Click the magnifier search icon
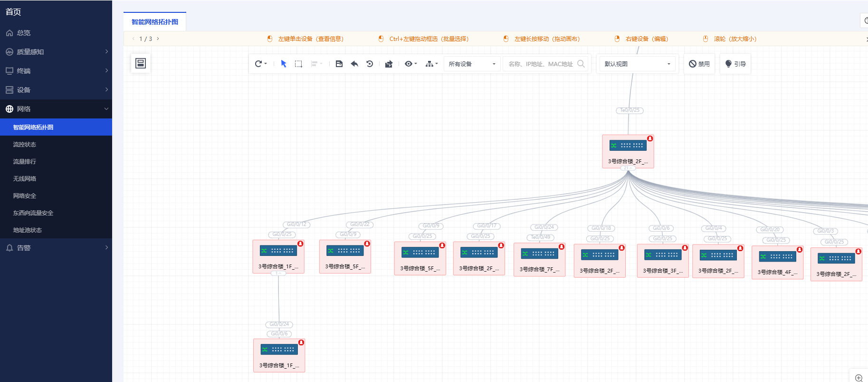 (581, 64)
